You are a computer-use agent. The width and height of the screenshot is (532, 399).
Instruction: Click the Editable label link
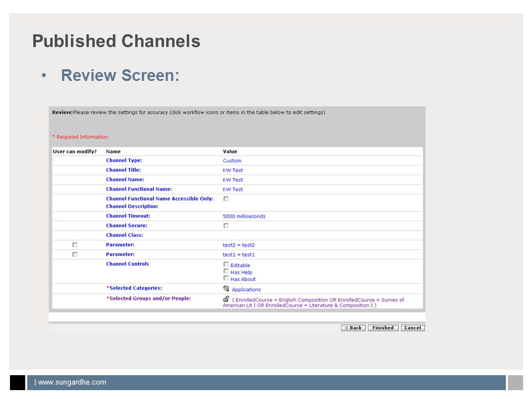240,265
